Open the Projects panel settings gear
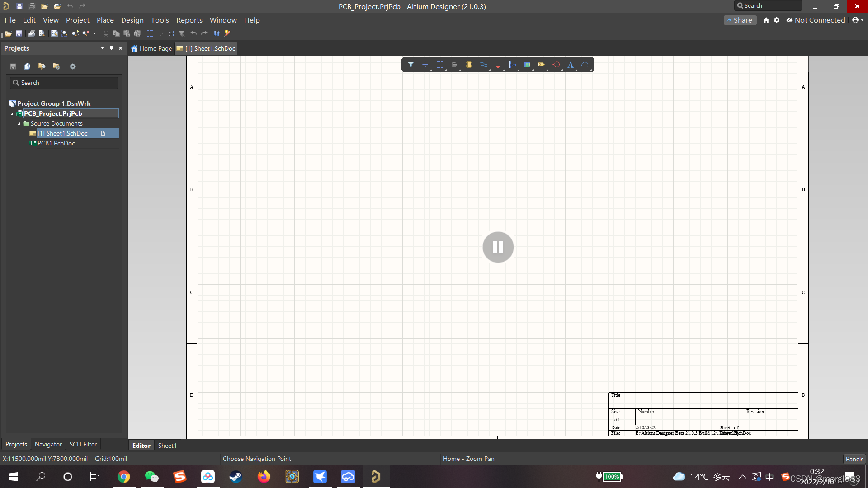The image size is (868, 488). (x=73, y=66)
